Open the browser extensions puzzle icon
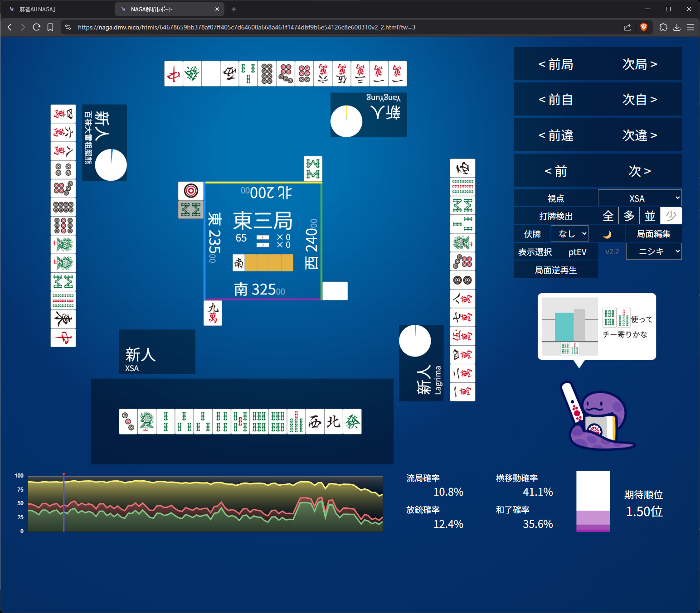 [x=663, y=27]
